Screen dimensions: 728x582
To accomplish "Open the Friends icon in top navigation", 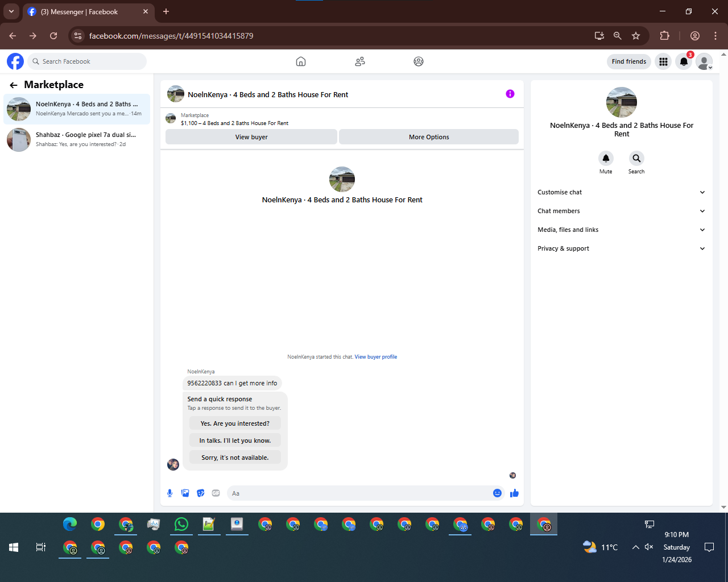I will pos(360,61).
